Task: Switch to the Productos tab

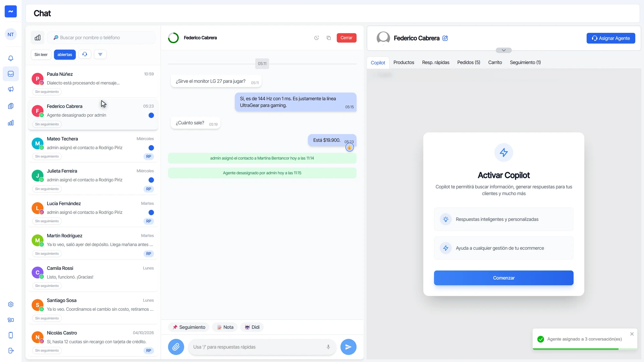Action: coord(404,62)
